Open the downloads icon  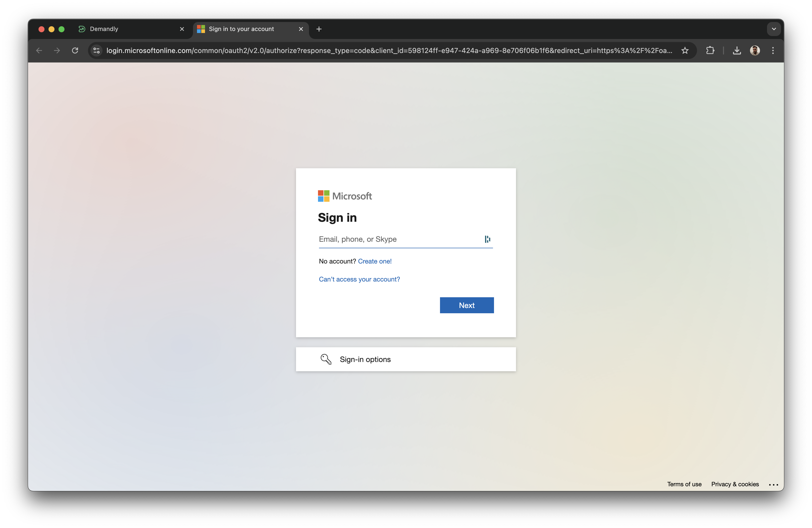coord(737,50)
